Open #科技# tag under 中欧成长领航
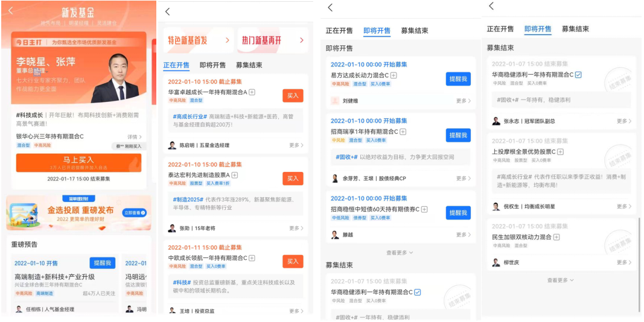This screenshot has width=644, height=322. pos(182,282)
